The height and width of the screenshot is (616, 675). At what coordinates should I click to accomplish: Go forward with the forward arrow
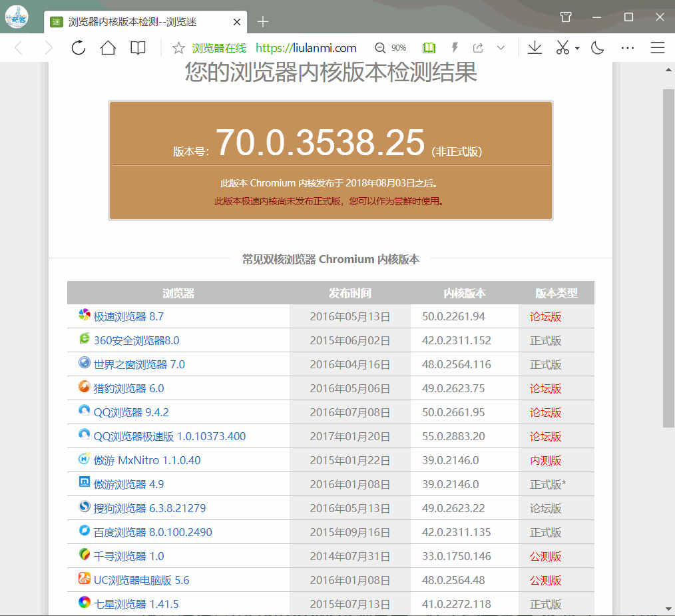coord(49,47)
